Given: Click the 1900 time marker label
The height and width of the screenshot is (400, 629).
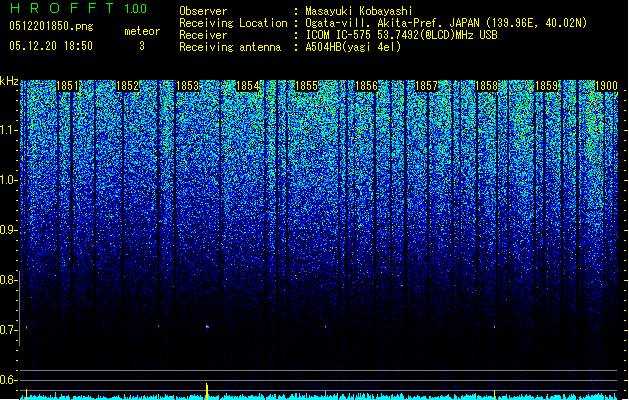Looking at the screenshot, I should coord(606,86).
